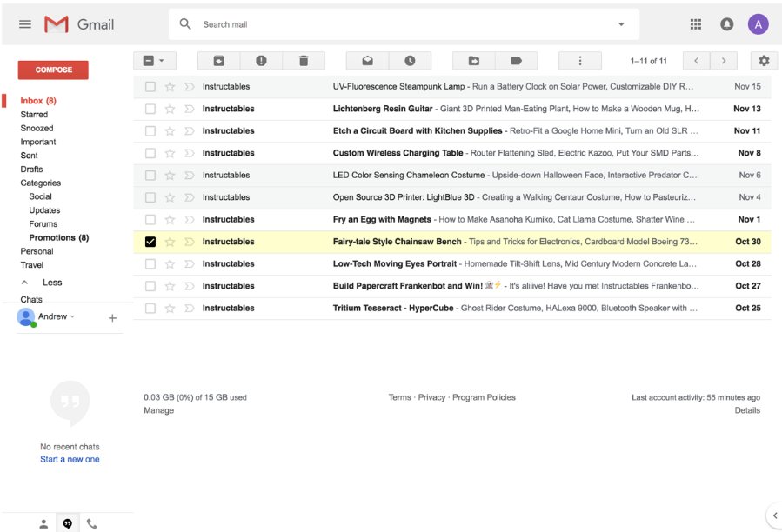This screenshot has width=782, height=532.
Task: Delete the selected email with trash icon
Action: pyautogui.click(x=304, y=61)
